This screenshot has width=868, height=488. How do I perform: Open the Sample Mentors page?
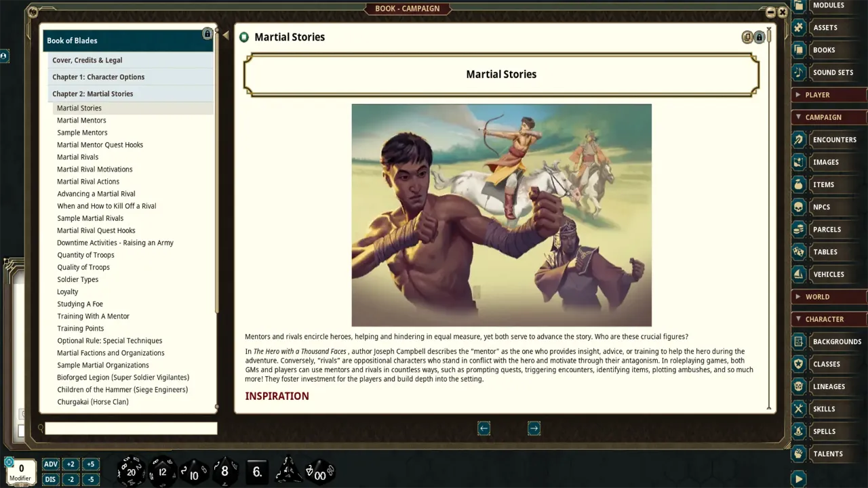click(x=82, y=133)
